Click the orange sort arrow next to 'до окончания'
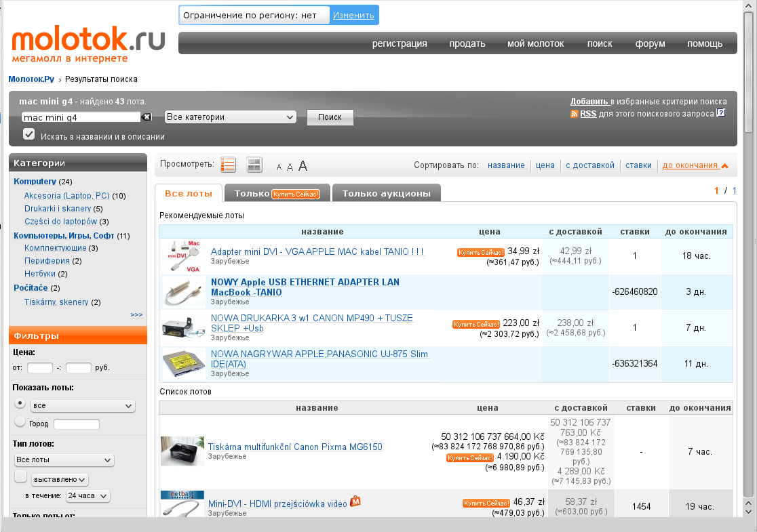 (724, 166)
